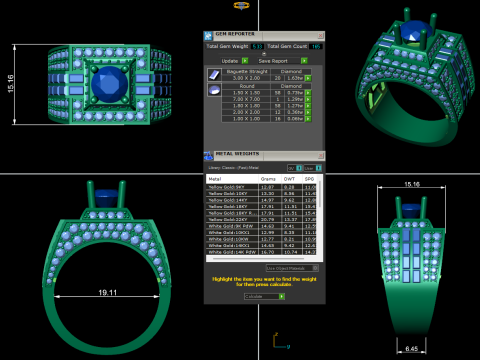Click the Baguette Straight label cell
Image resolution: width=480 pixels, height=360 pixels.
point(247,71)
